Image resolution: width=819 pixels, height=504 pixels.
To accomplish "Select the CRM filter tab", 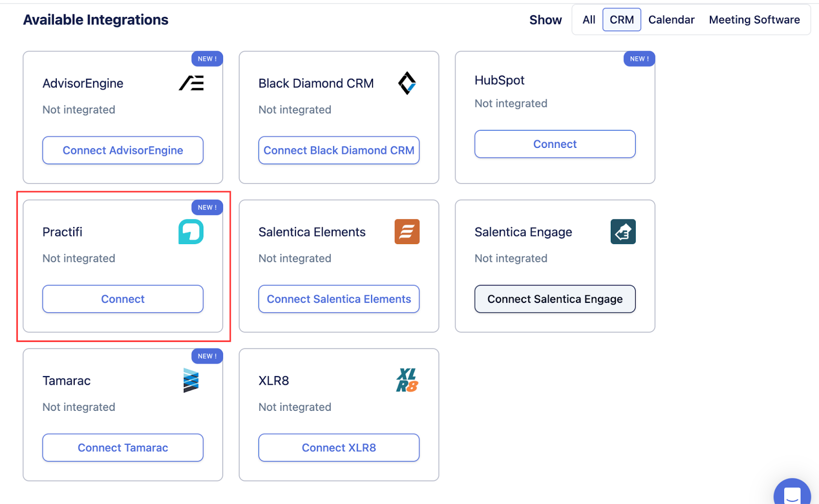I will pyautogui.click(x=621, y=20).
